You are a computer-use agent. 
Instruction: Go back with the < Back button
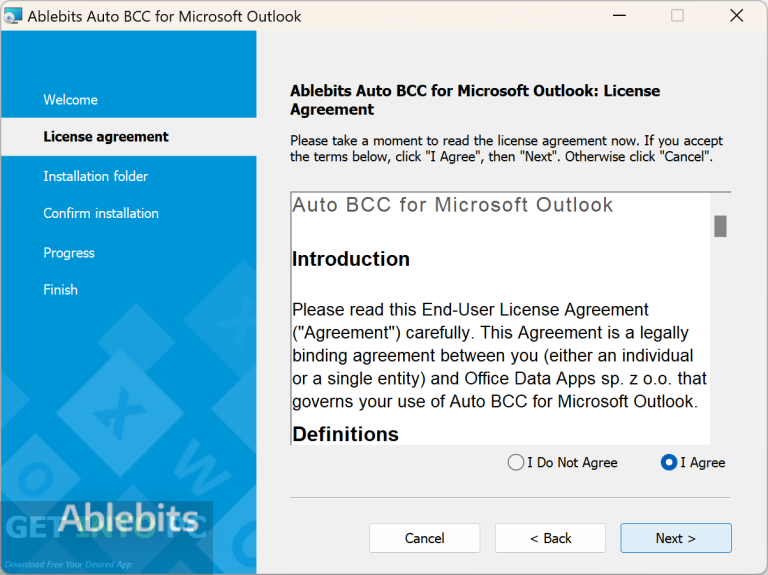coord(550,538)
